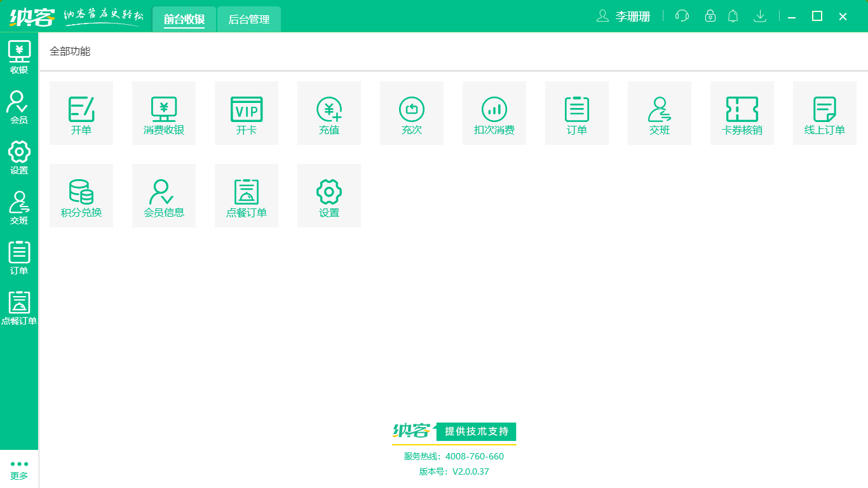Open the 积分兑换 points exchange function
The height and width of the screenshot is (488, 868).
(x=81, y=195)
